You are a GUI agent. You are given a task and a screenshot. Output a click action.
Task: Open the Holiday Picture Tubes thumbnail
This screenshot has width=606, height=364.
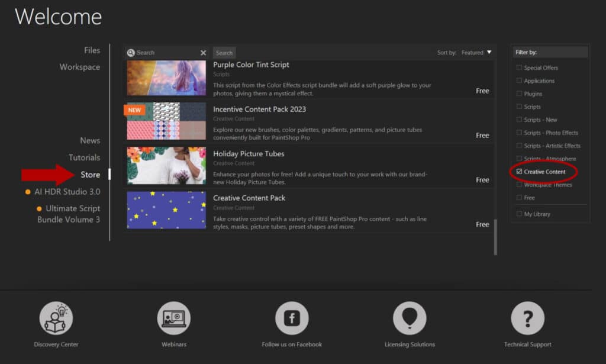point(166,165)
